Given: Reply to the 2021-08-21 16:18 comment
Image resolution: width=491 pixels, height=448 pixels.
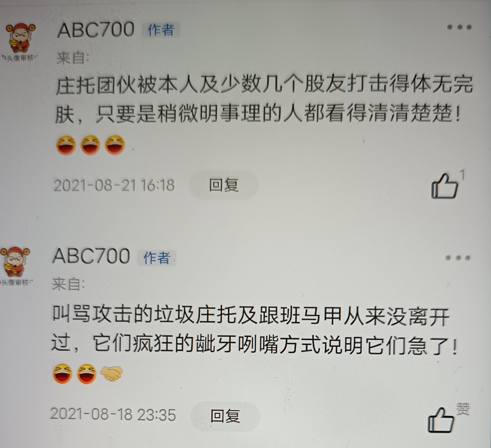Looking at the screenshot, I should click(x=223, y=185).
